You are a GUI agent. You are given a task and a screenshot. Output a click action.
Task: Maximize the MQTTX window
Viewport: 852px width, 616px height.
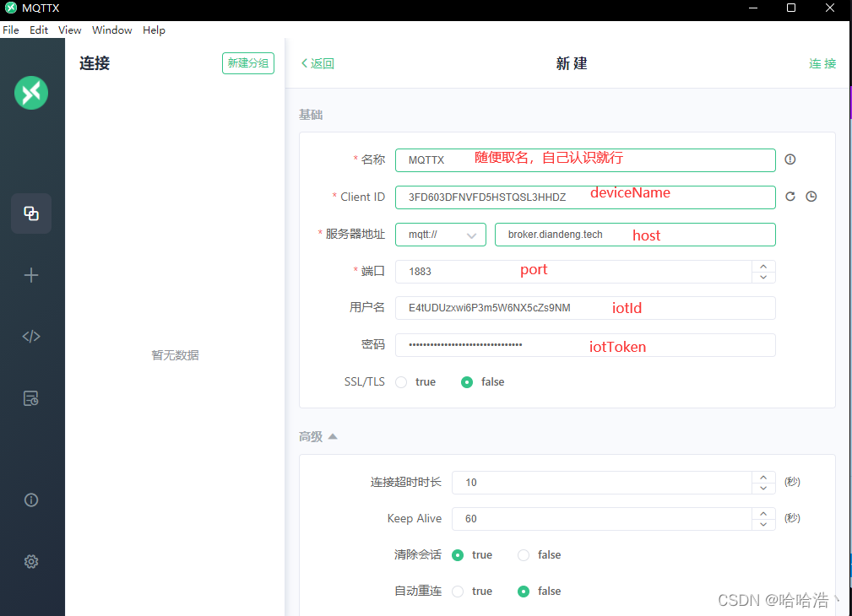point(791,8)
